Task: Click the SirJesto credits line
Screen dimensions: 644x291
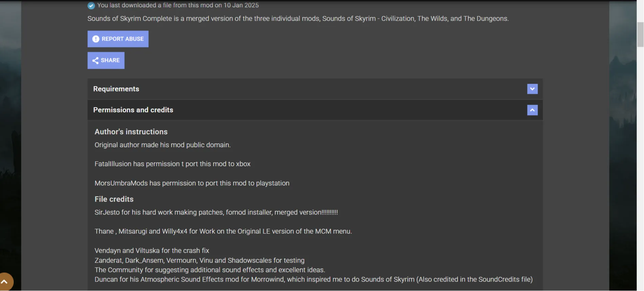Action: coord(216,212)
